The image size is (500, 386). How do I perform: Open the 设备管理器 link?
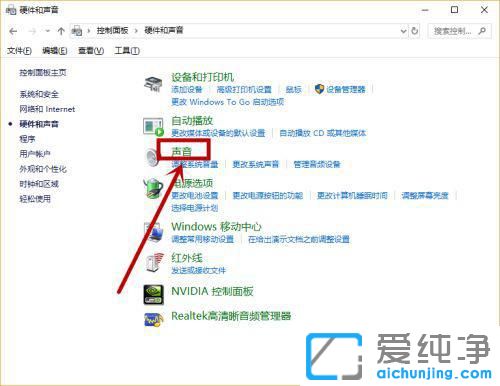[x=346, y=89]
